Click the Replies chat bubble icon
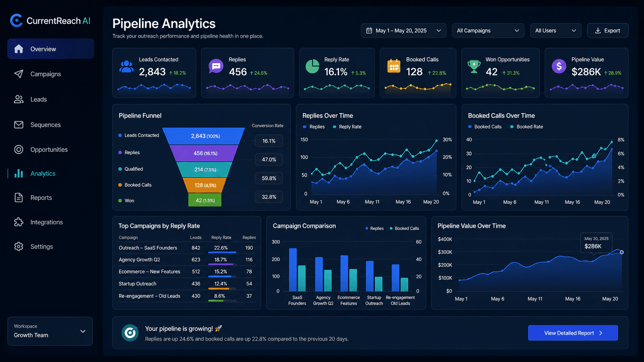Viewport: 644px width, 362px height. click(216, 66)
